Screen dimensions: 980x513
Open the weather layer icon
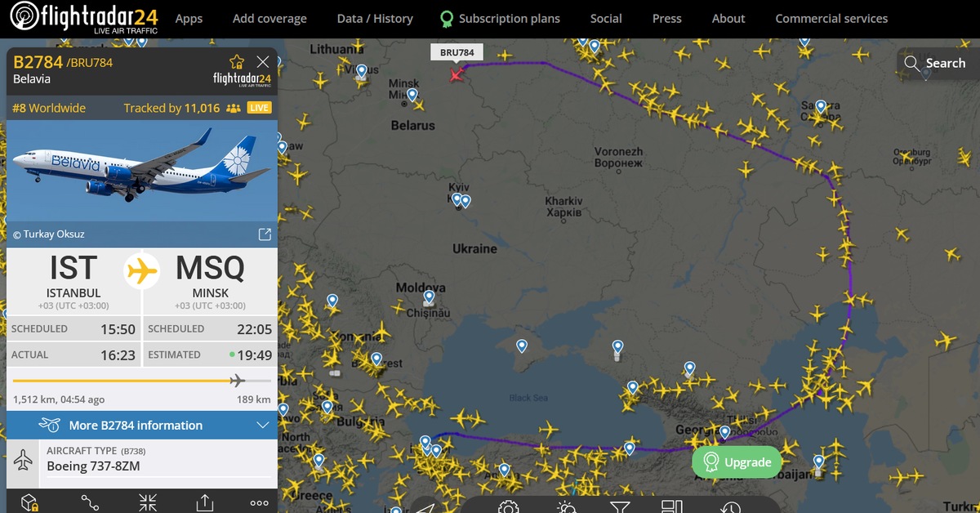point(567,507)
